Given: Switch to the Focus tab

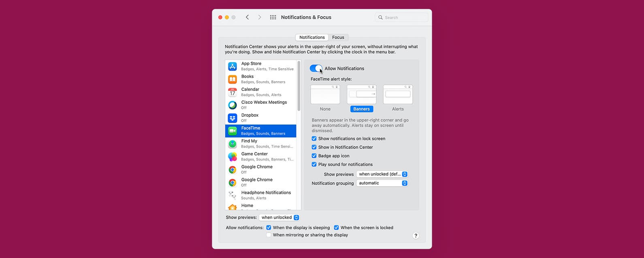Looking at the screenshot, I should (x=338, y=37).
